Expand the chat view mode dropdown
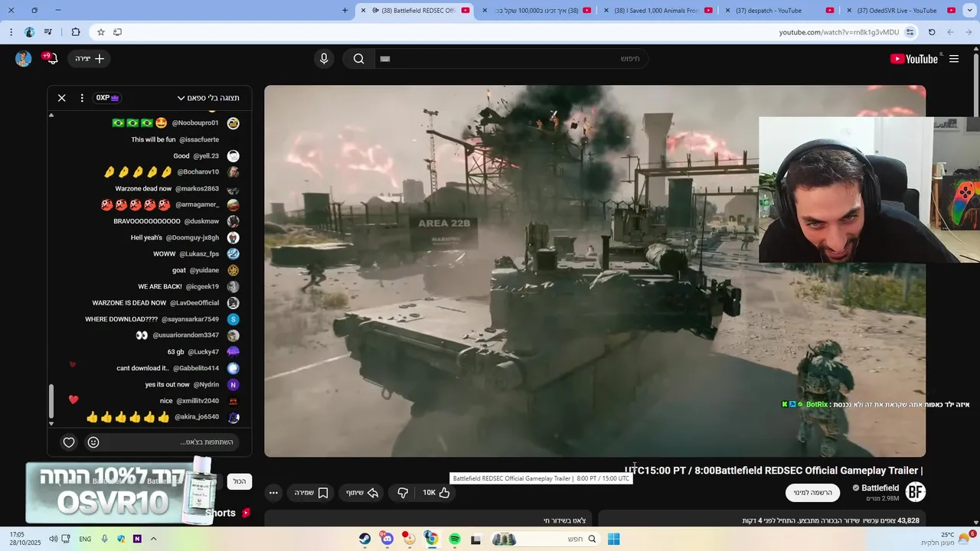This screenshot has width=980, height=551. [x=208, y=98]
